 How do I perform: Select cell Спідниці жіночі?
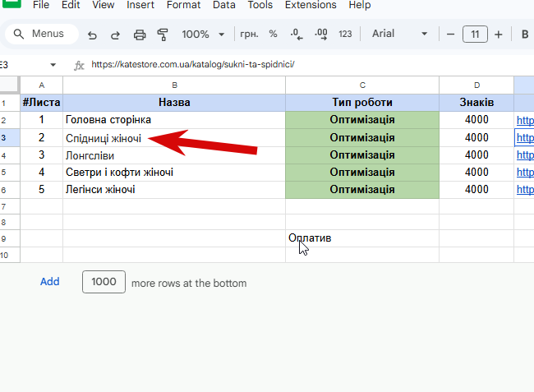pyautogui.click(x=174, y=138)
